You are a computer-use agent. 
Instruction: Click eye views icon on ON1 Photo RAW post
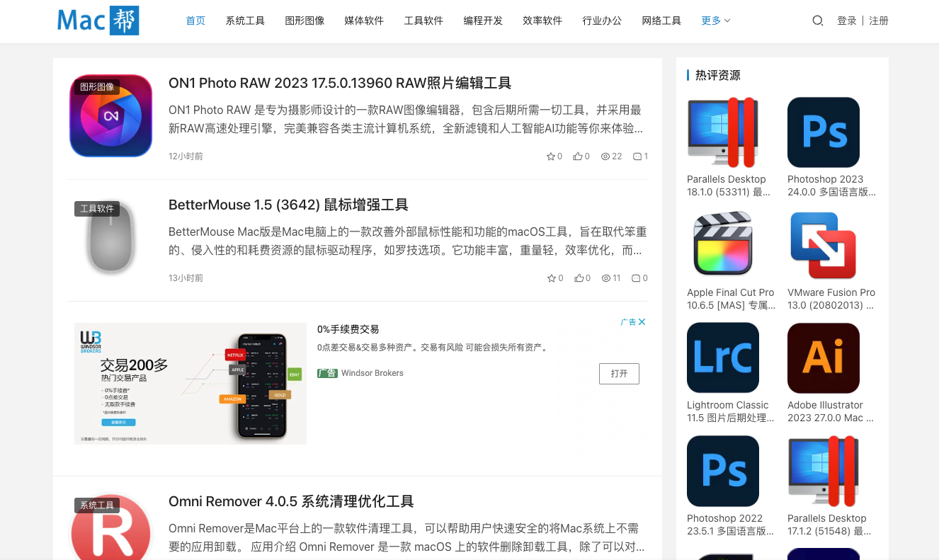coord(605,156)
